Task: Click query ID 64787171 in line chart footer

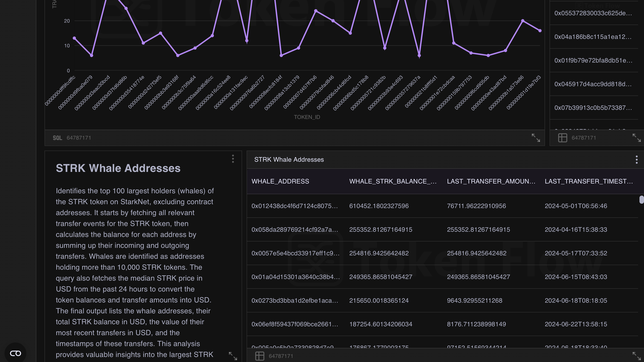Action: 79,138
